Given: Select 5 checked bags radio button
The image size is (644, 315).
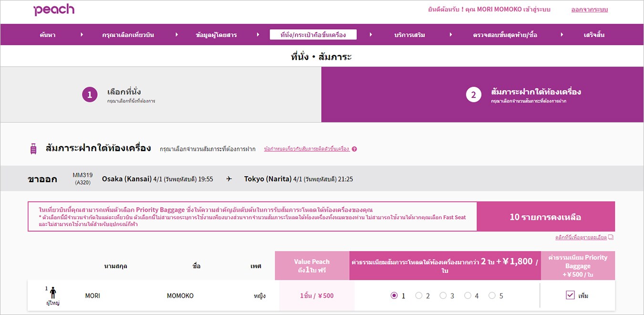Looking at the screenshot, I should 492,295.
